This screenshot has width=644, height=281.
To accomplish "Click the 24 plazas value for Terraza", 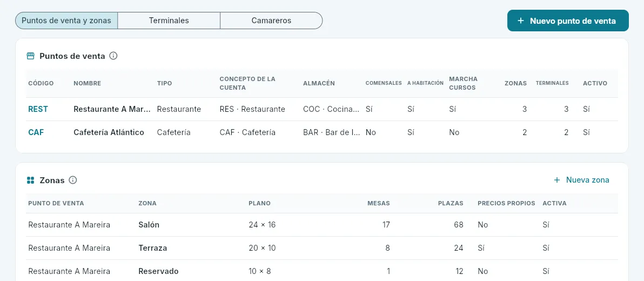I will (x=459, y=248).
